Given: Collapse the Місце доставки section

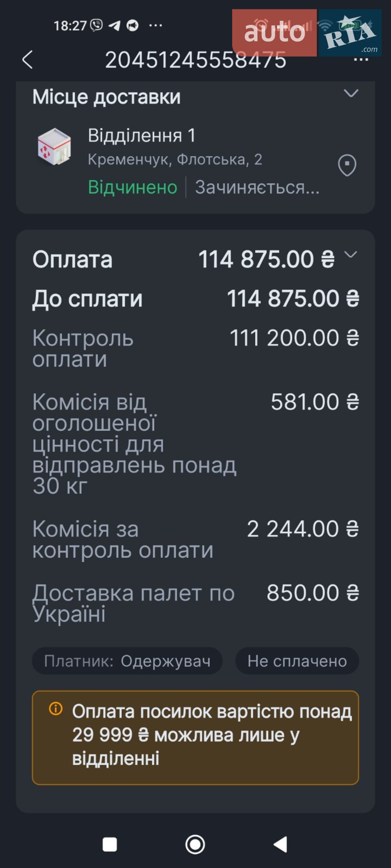Looking at the screenshot, I should point(351,93).
